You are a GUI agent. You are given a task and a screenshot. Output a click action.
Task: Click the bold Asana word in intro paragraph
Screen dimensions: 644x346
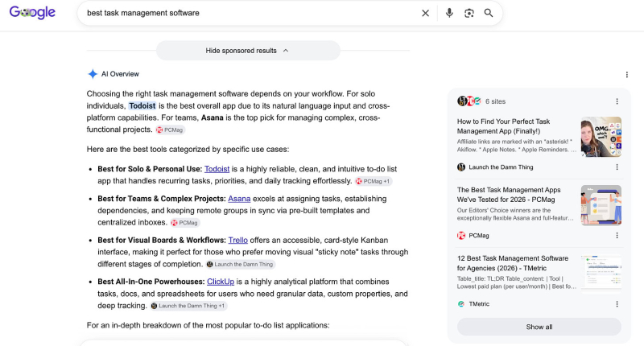[213, 117]
